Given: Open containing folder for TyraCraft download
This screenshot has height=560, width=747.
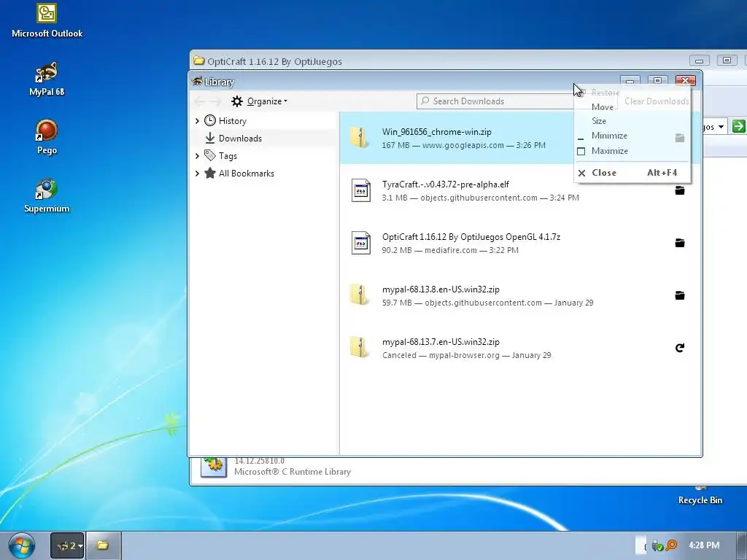Looking at the screenshot, I should 680,190.
